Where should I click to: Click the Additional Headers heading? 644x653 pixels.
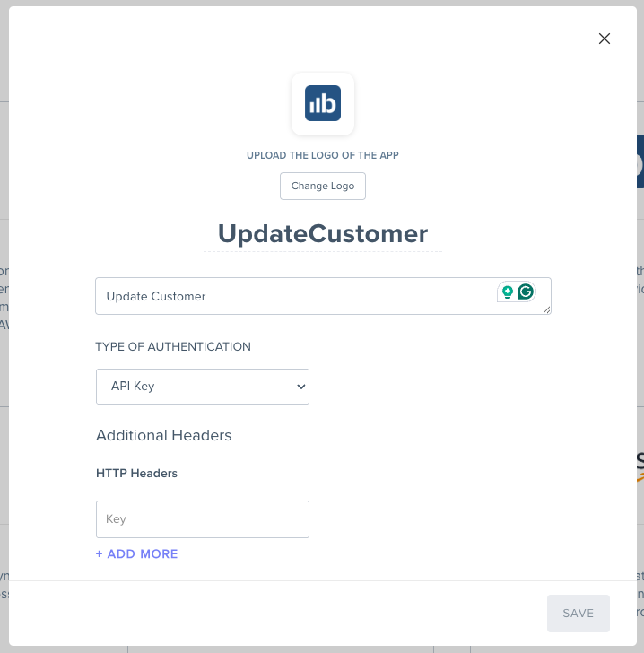click(x=164, y=436)
